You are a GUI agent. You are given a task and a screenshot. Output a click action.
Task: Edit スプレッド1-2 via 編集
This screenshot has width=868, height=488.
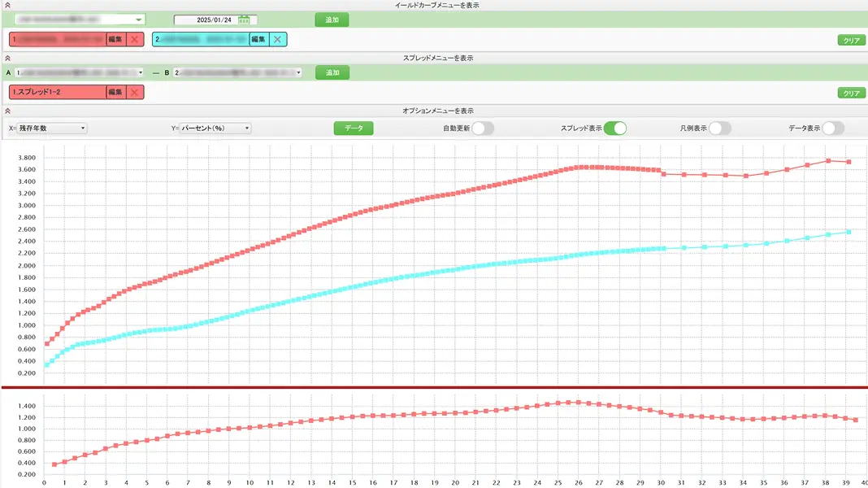[x=115, y=92]
